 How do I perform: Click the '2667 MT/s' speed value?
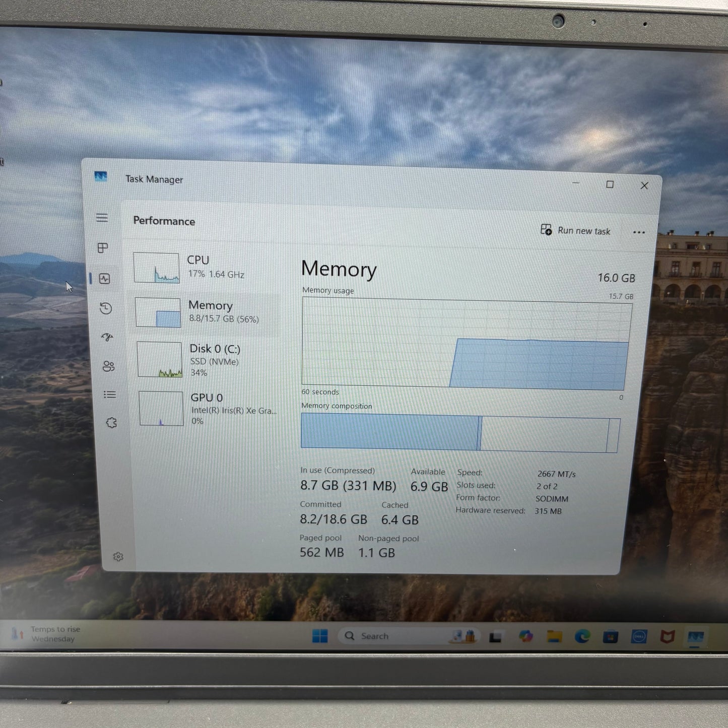click(556, 474)
